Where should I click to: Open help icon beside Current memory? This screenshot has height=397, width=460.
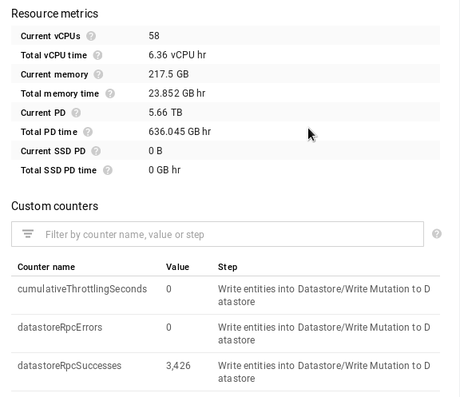[x=98, y=74]
